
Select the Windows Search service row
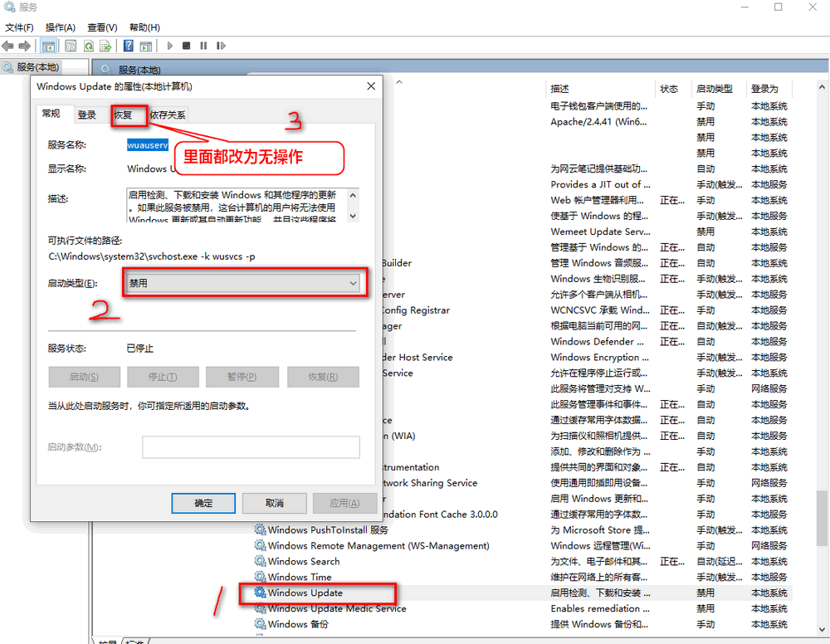coord(523,561)
